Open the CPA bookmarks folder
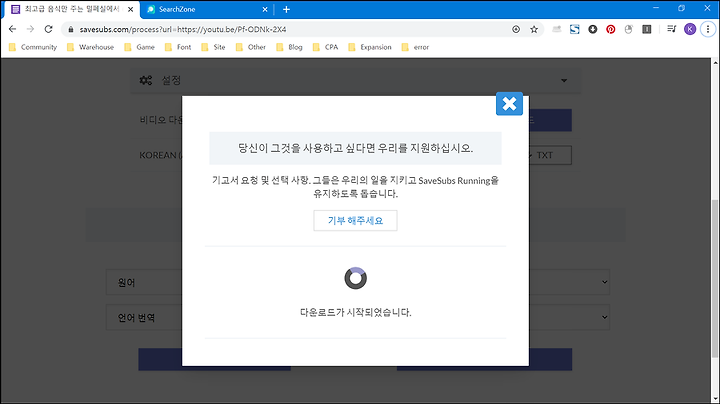This screenshot has width=720, height=404. 326,47
